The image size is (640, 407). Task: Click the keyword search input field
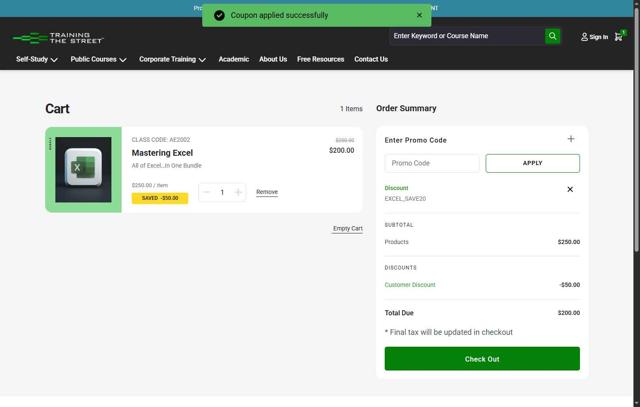point(467,36)
